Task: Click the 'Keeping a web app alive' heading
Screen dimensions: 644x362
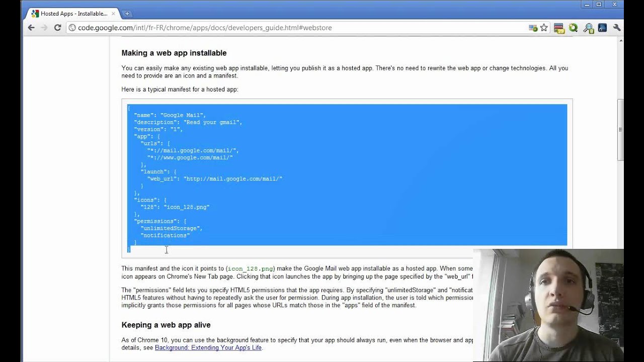Action: [x=166, y=325]
